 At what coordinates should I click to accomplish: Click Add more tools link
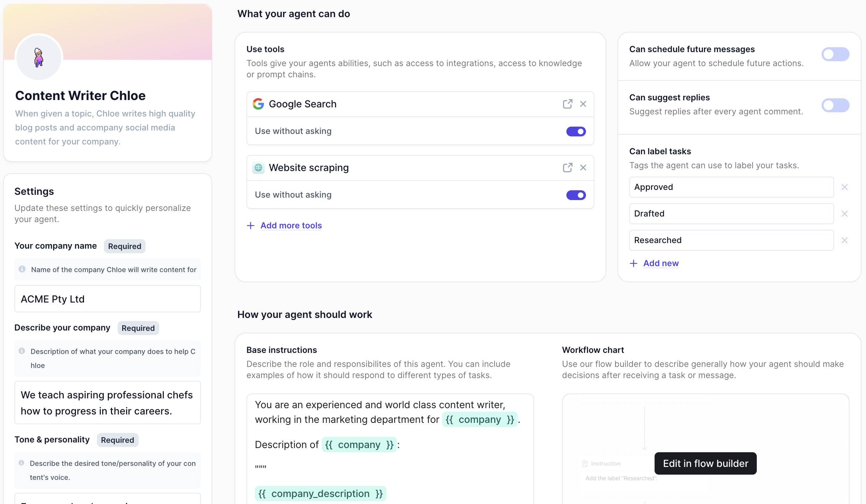pos(291,226)
